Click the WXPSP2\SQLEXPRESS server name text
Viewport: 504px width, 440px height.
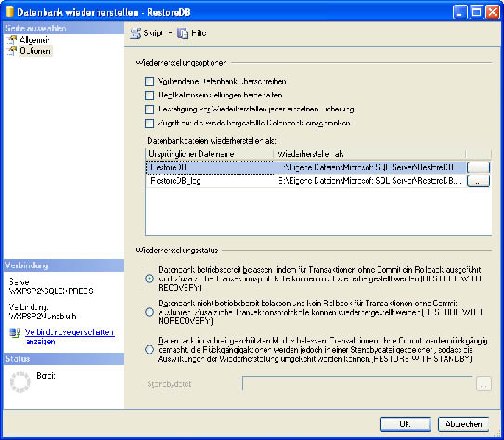pos(51,291)
